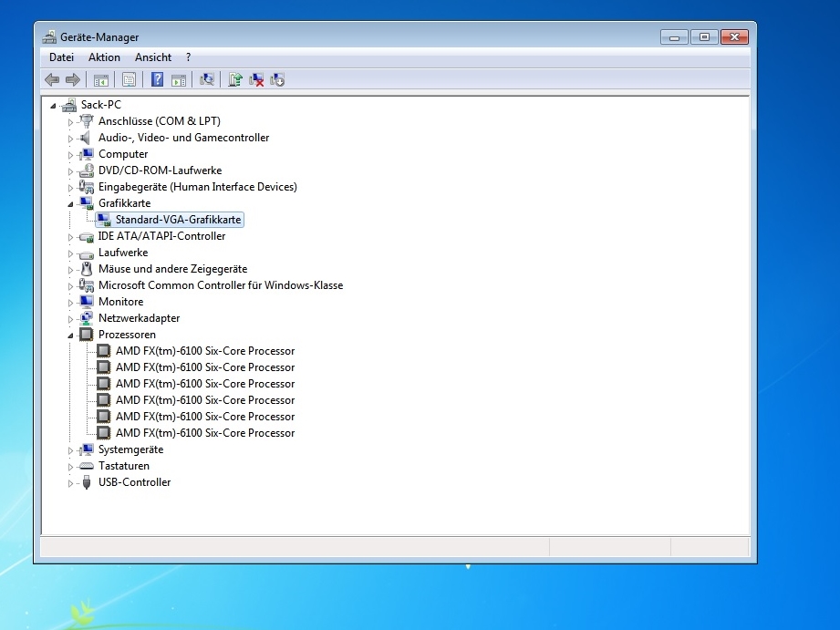This screenshot has height=630, width=840.
Task: Click the Prozessoren chip icon
Action: point(87,335)
